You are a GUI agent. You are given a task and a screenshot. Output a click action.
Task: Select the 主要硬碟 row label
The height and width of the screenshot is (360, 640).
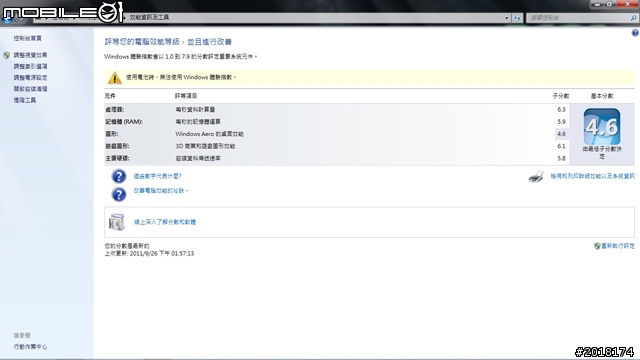click(118, 158)
